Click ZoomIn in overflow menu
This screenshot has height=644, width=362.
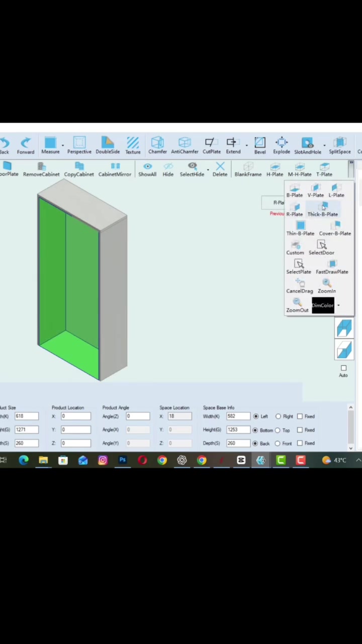click(x=327, y=286)
